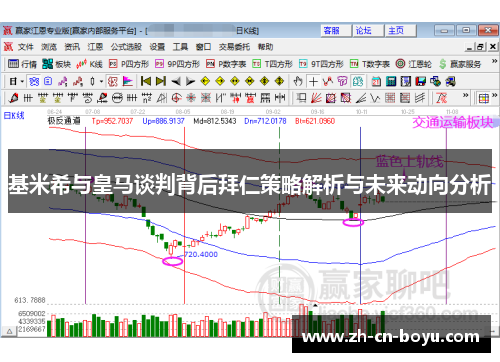This screenshot has height=362, width=500.
Task: Click the Md=812.5343 value
Action: (x=215, y=121)
